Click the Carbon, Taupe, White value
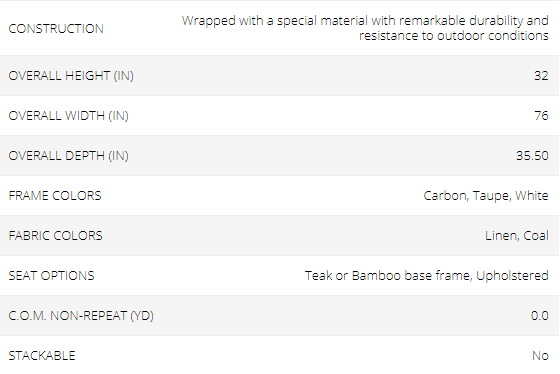The height and width of the screenshot is (374, 560). 486,196
